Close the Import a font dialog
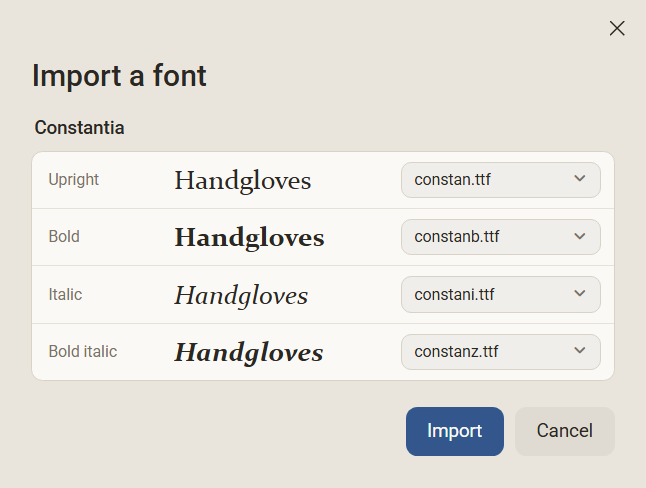This screenshot has width=646, height=488. (617, 28)
